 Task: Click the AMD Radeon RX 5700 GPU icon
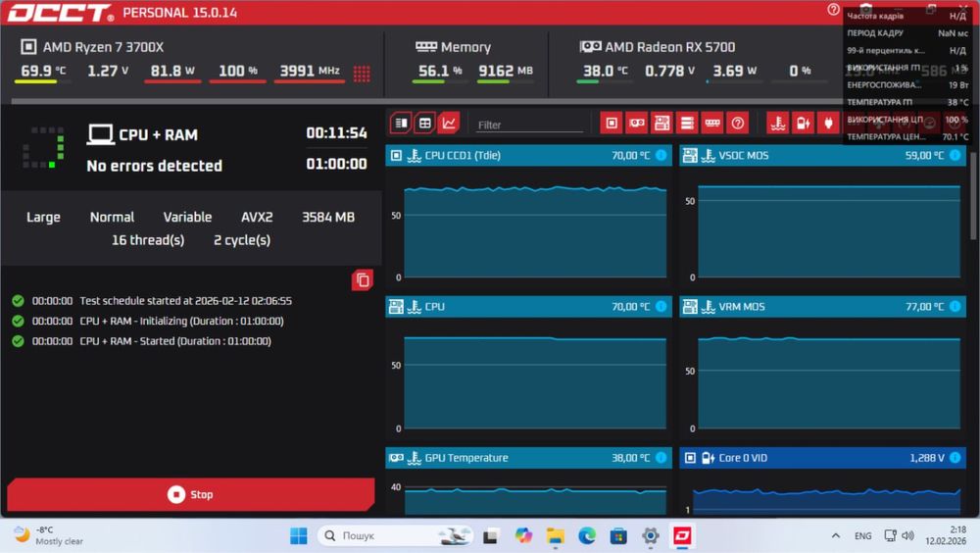(590, 46)
